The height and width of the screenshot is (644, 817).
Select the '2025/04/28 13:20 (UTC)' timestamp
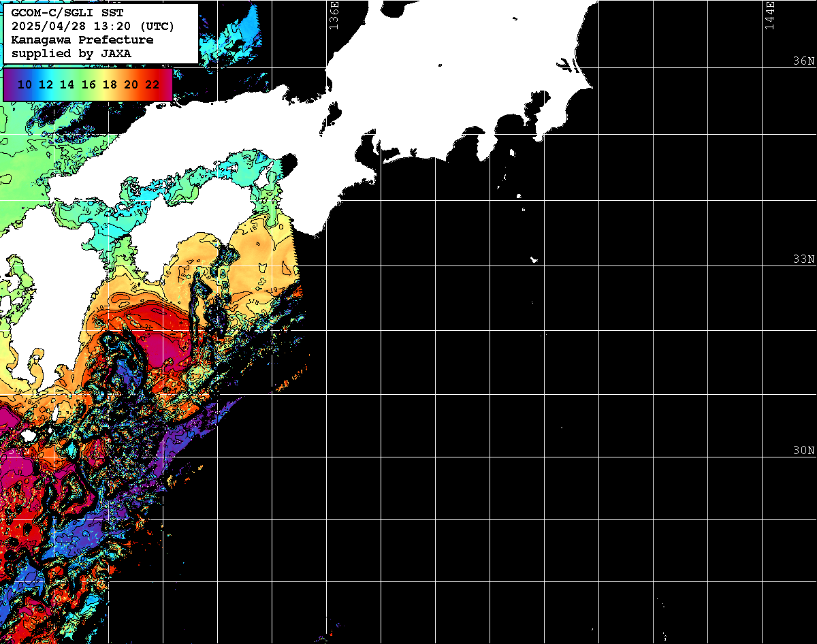point(93,27)
